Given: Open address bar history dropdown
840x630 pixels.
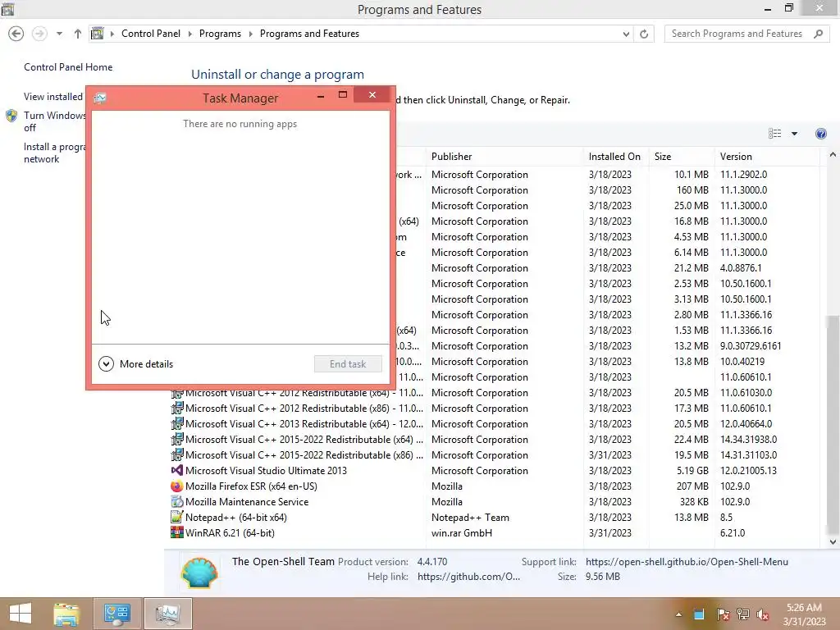Looking at the screenshot, I should [x=626, y=34].
